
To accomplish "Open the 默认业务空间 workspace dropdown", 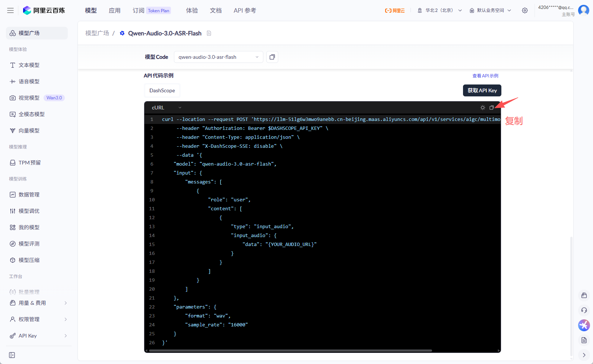I will pos(490,10).
